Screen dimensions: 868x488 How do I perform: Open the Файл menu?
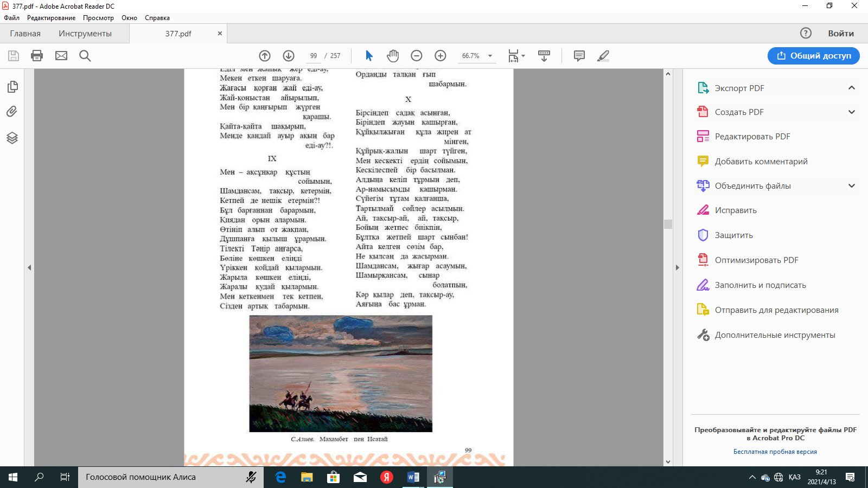(11, 18)
